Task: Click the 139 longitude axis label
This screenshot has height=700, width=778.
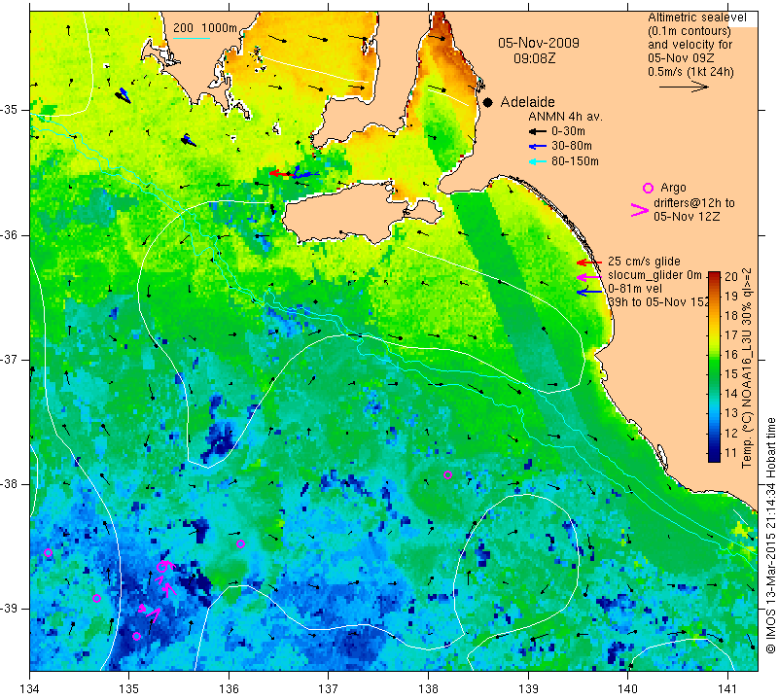Action: (x=528, y=689)
